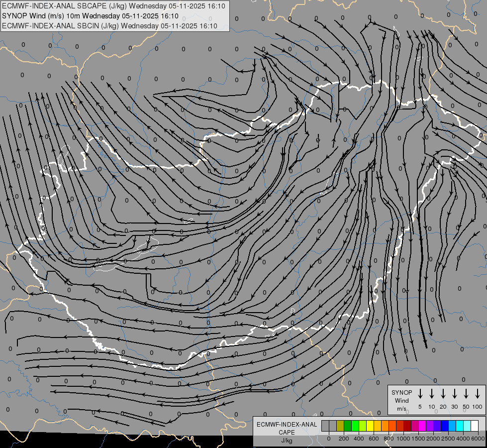Viewport: 487px width, 448px height.
Task: Click the 5 m/s wind arrow in legend
Action: click(420, 394)
